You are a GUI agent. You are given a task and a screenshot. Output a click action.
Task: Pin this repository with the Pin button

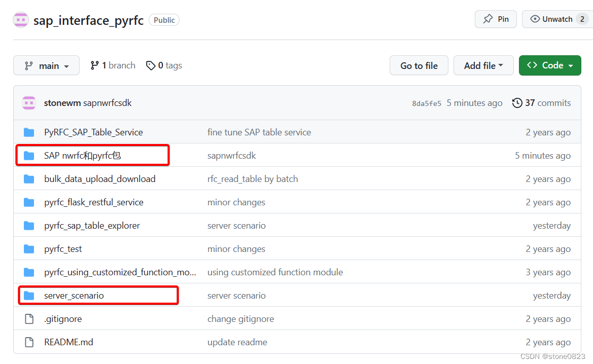click(x=496, y=19)
